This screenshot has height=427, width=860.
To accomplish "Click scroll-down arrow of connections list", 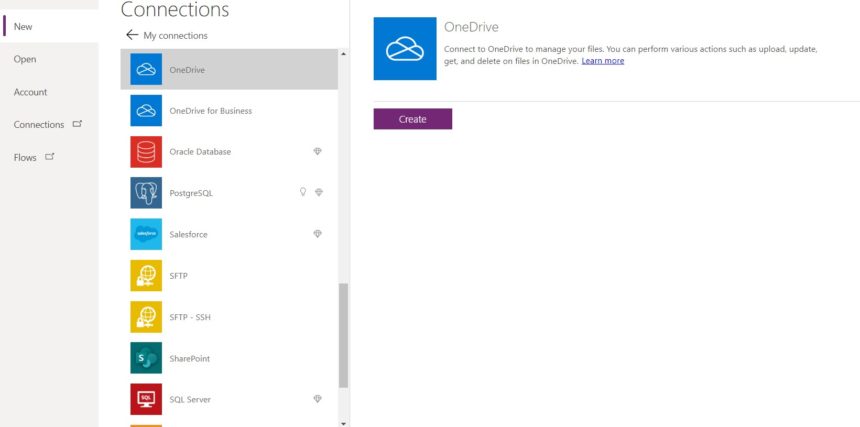I will tap(343, 423).
